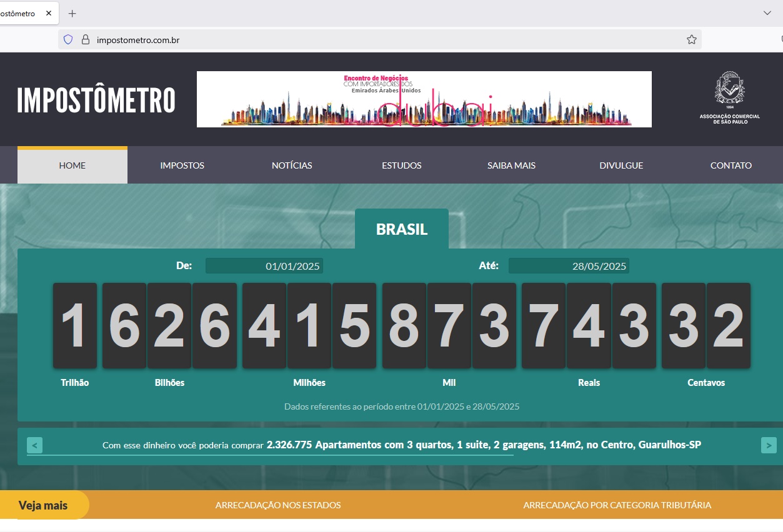Open ARRECADAÇÃO NOS ESTADOS link
783x532 pixels.
(x=278, y=505)
